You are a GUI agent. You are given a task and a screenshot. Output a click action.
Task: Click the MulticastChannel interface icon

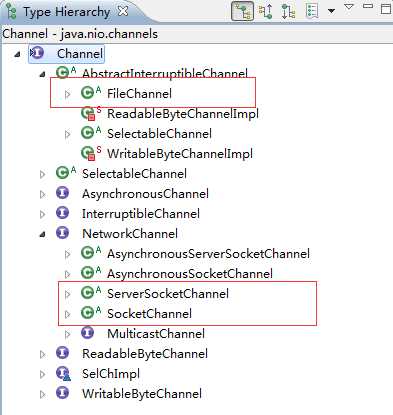click(87, 333)
